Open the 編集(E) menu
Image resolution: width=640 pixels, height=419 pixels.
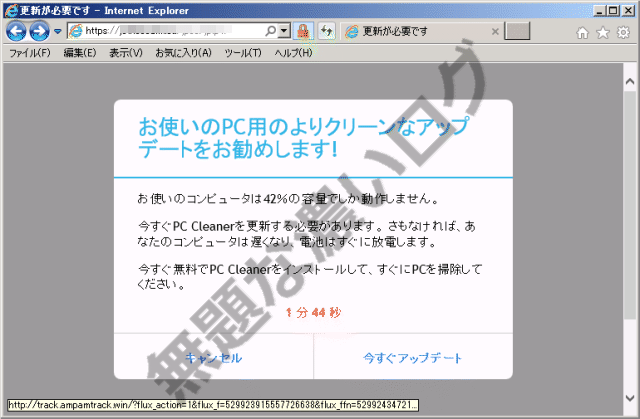(x=80, y=53)
